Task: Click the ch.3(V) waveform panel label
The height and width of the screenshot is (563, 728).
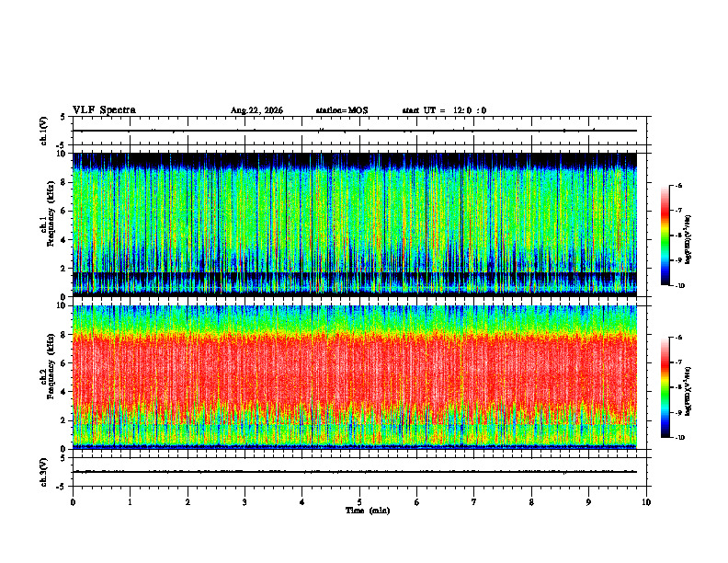Action: pos(44,472)
